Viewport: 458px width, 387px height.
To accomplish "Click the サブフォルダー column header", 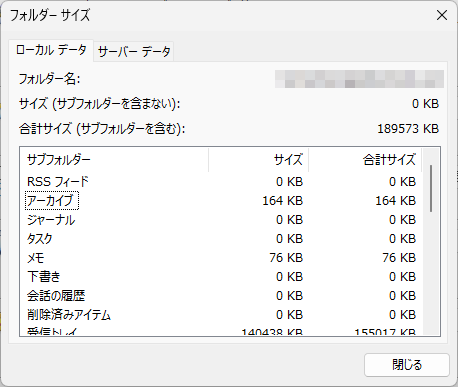I will 114,160.
